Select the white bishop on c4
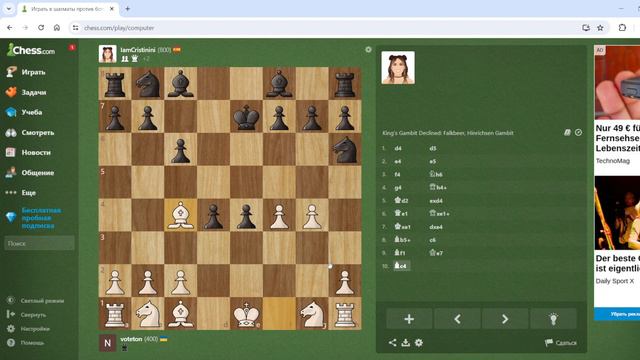The width and height of the screenshot is (640, 360). 180,216
